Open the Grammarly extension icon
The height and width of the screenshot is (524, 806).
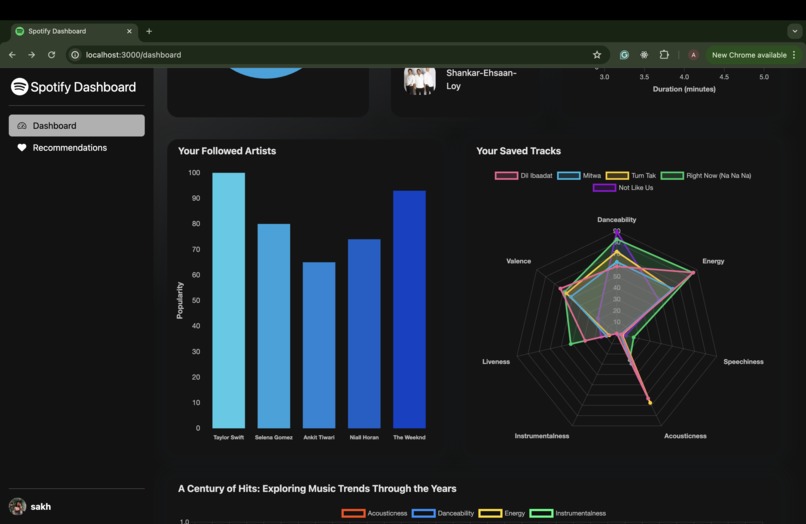[624, 55]
